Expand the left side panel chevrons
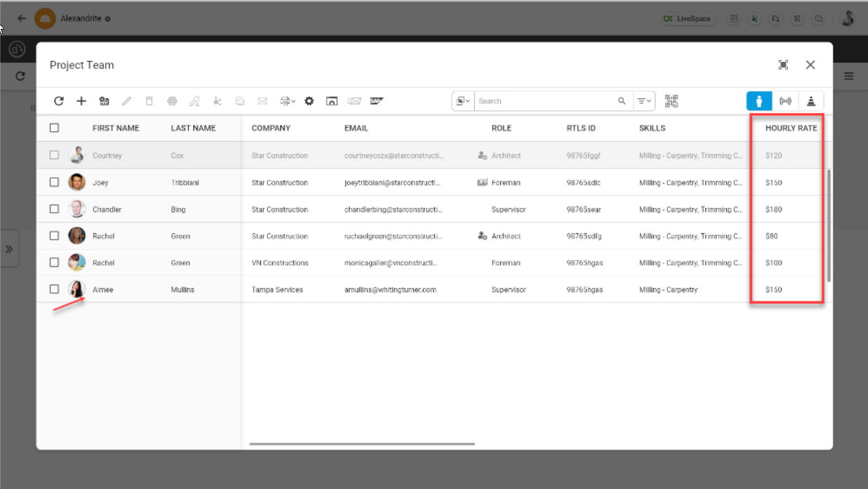Image resolution: width=868 pixels, height=489 pixels. click(x=9, y=249)
